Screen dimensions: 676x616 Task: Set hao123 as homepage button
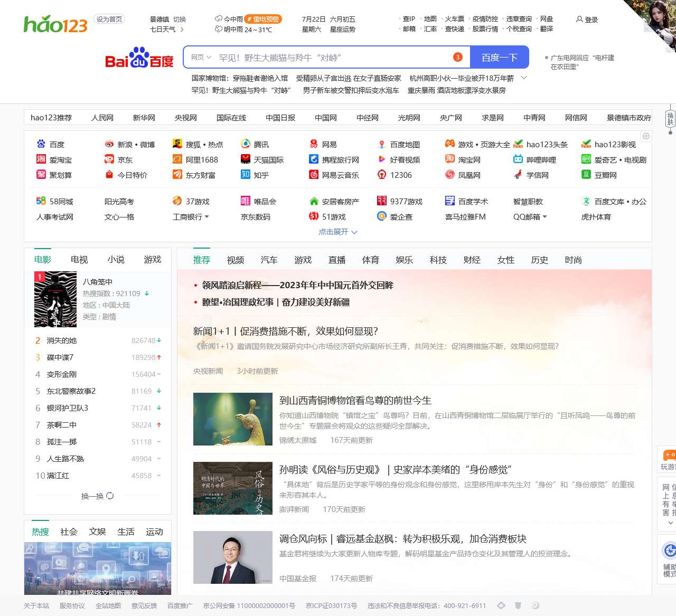coord(109,20)
